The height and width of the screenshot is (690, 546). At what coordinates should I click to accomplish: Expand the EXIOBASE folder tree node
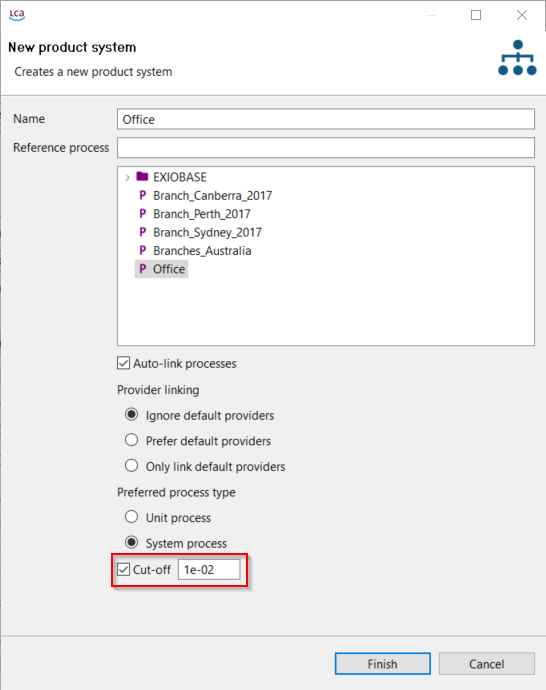127,177
